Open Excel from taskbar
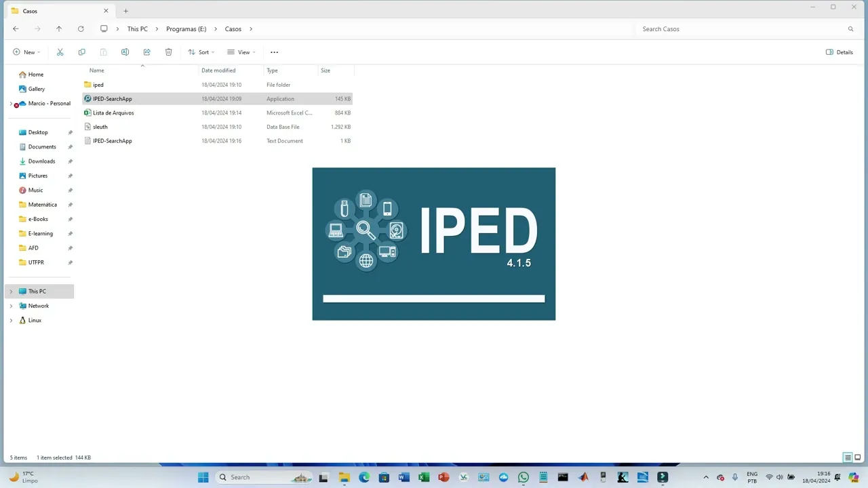 (x=424, y=477)
